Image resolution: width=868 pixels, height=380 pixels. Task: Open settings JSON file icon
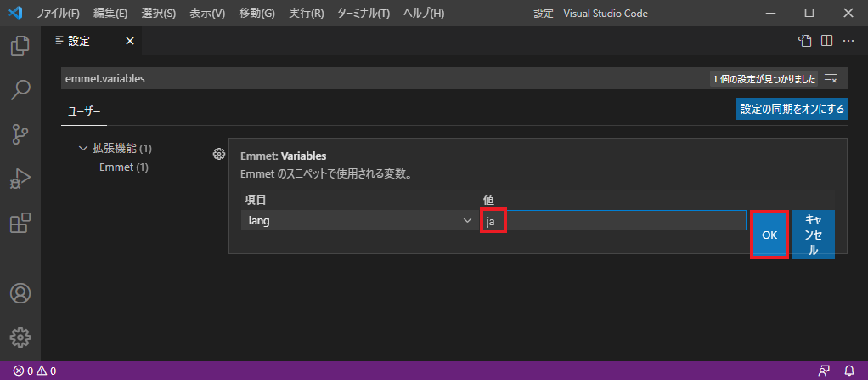click(x=806, y=41)
